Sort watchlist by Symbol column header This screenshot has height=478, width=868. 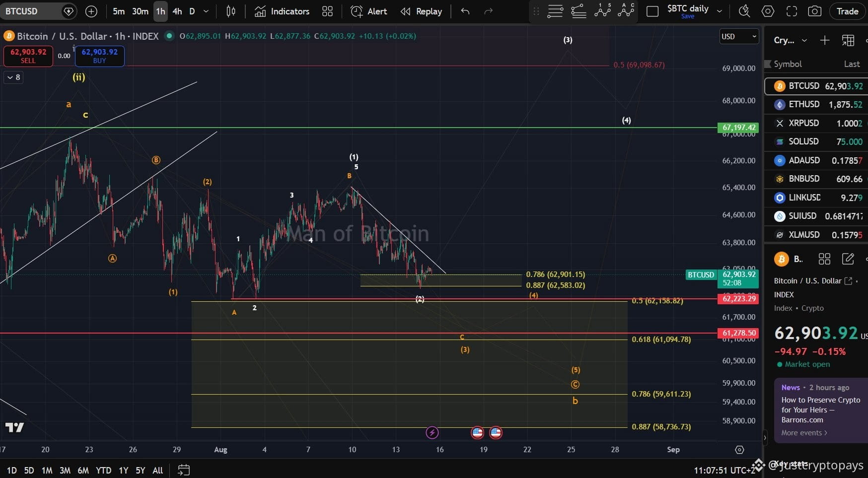pyautogui.click(x=788, y=64)
